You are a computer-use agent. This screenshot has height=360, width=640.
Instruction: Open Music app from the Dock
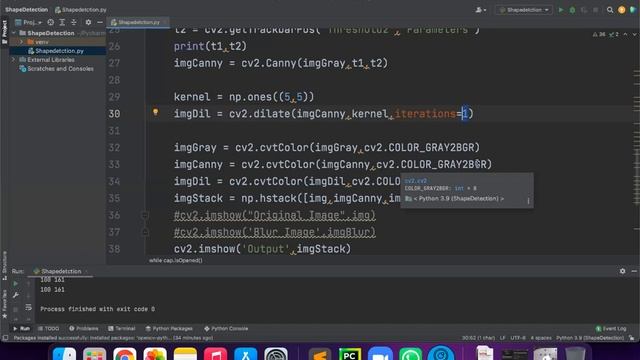(x=215, y=354)
